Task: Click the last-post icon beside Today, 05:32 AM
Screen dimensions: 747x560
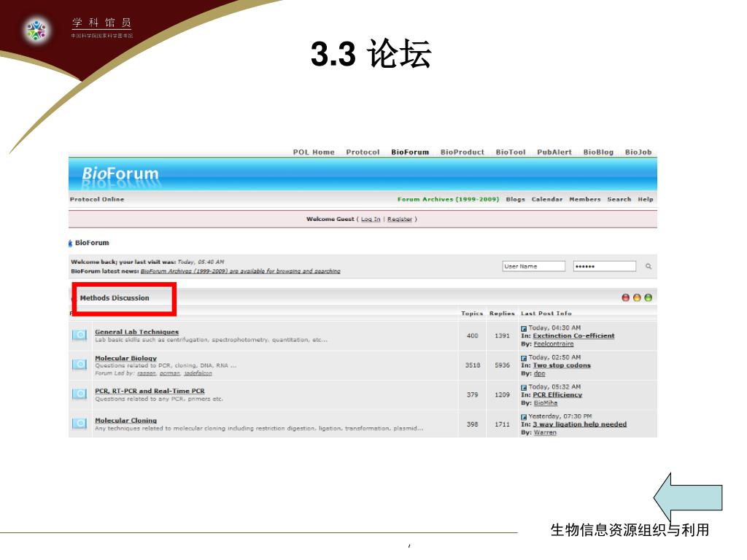Action: click(524, 388)
